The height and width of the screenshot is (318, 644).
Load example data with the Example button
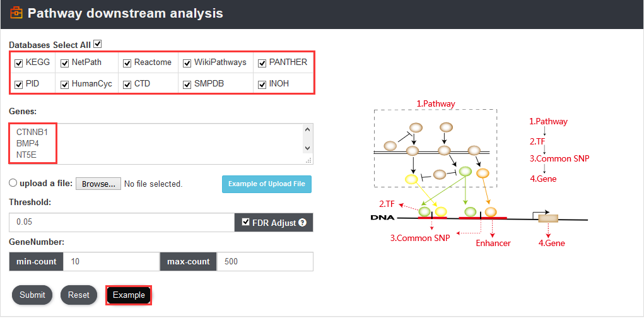pos(129,295)
